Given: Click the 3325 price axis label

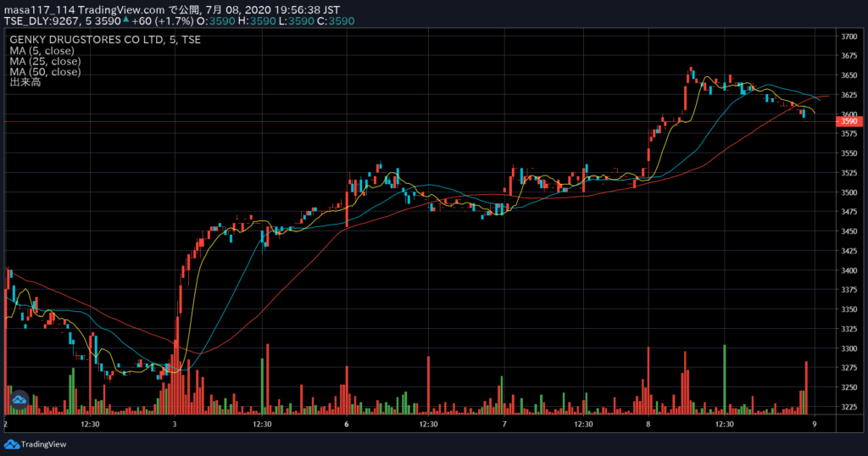Looking at the screenshot, I should [849, 329].
